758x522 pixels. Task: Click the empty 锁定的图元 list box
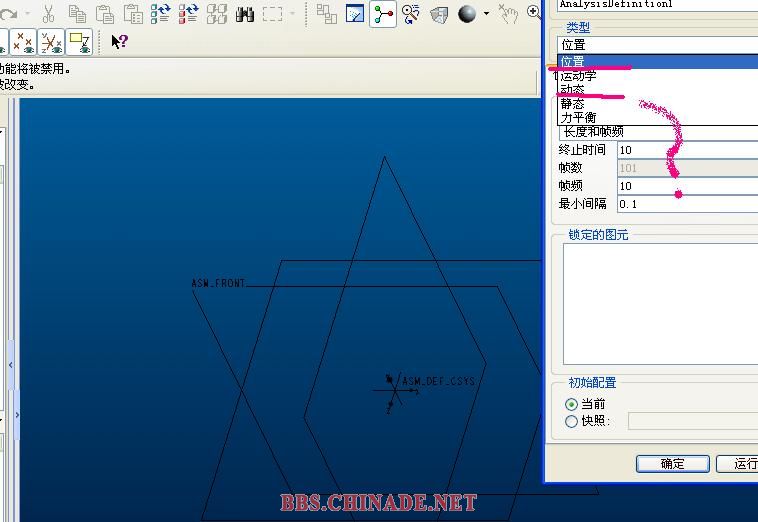pos(660,304)
